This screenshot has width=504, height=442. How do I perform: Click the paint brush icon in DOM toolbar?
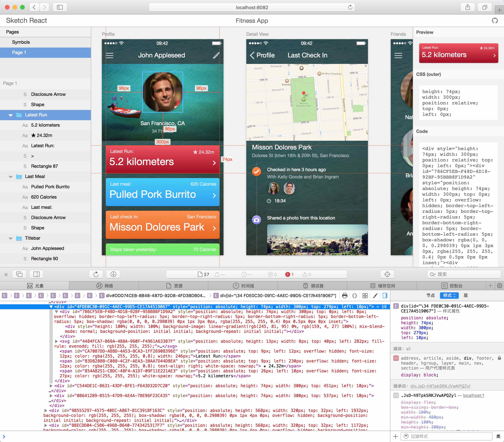[375, 296]
